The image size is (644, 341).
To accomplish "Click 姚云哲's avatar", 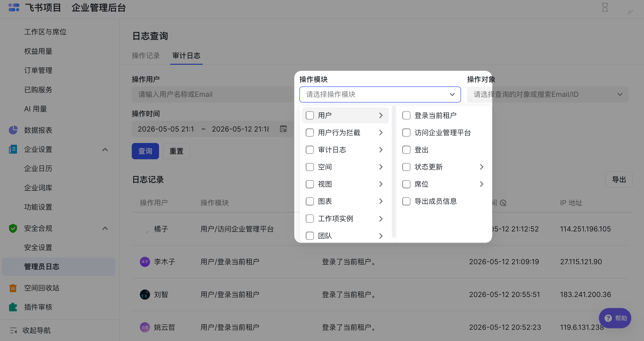I will (145, 327).
